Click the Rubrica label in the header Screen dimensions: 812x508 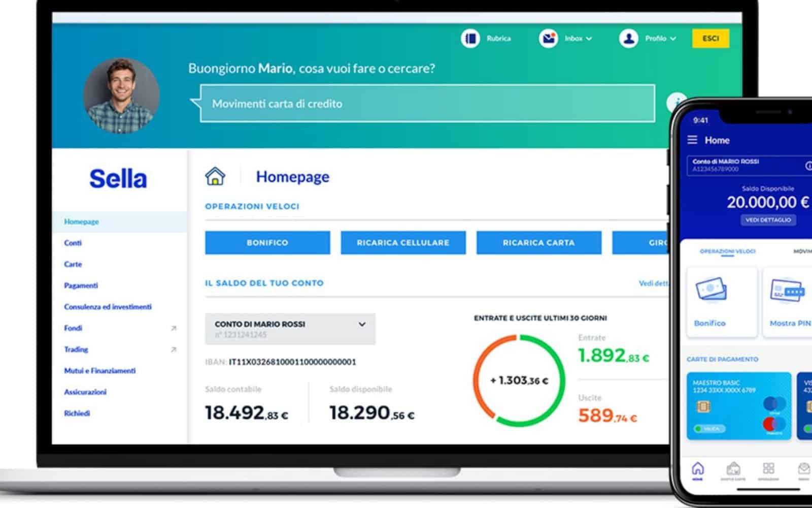[499, 39]
